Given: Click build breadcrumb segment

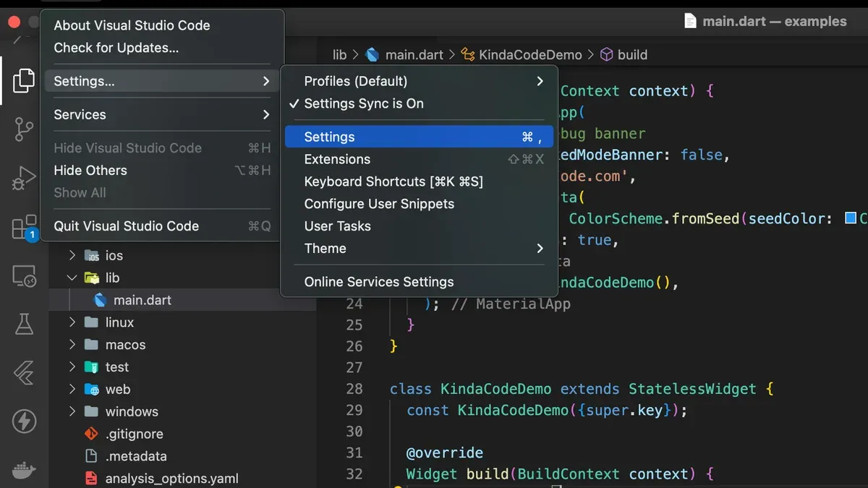Looking at the screenshot, I should coord(633,55).
